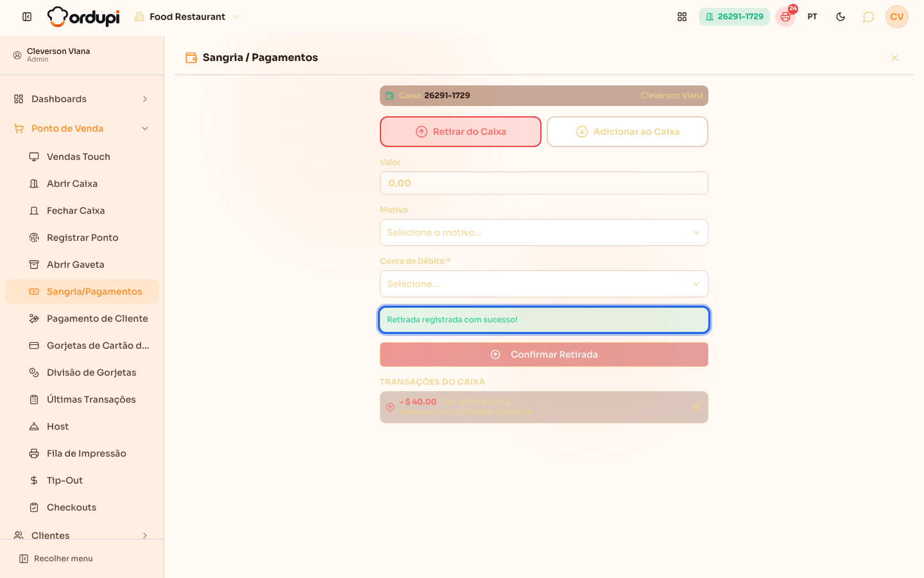Viewport: 924px width, 578px height.
Task: Open the Host page
Action: (81, 426)
